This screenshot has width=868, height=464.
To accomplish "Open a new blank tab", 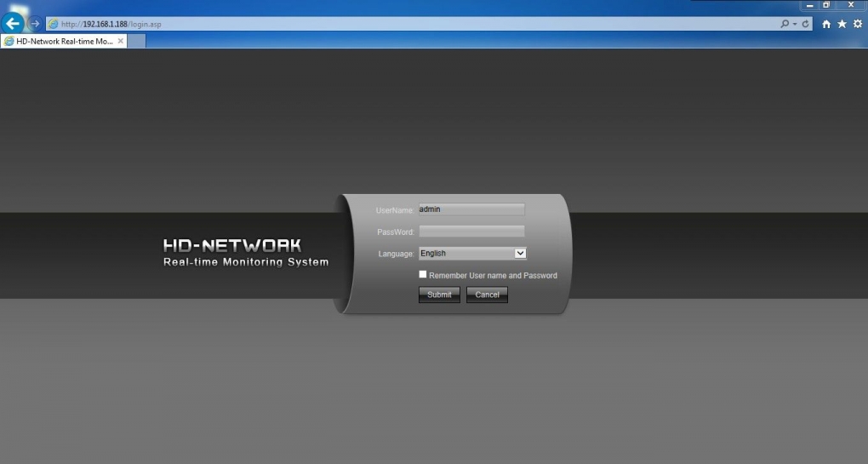I will click(x=137, y=41).
